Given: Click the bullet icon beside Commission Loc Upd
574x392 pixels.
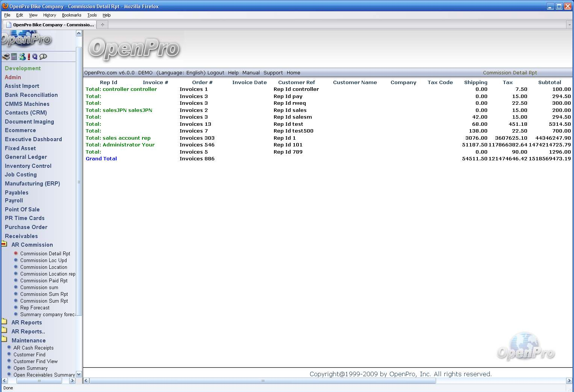Looking at the screenshot, I should pos(16,260).
